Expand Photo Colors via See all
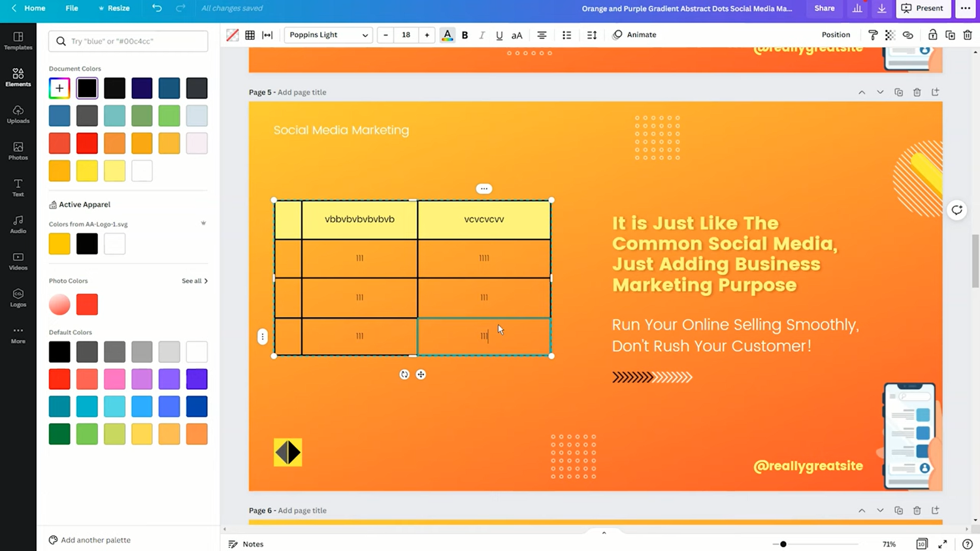This screenshot has height=551, width=980. (194, 281)
